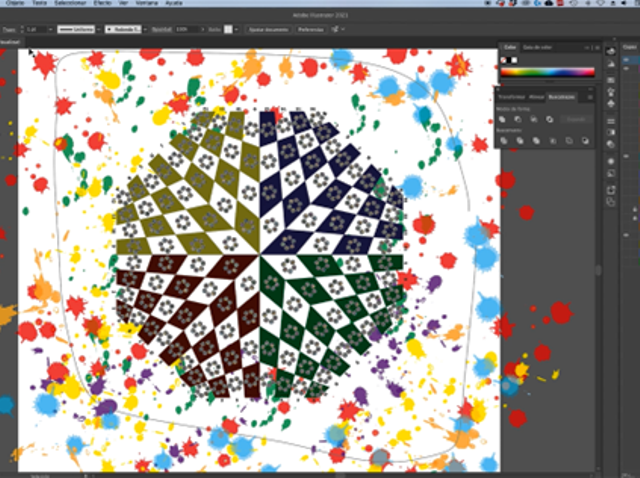Open the Redondo brush definition dropdown
Viewport: 640px width, 478px height.
(x=144, y=29)
